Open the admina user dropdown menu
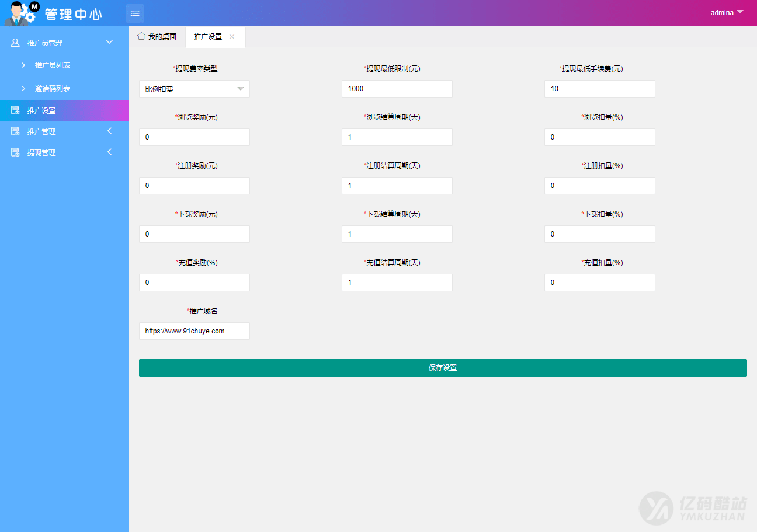This screenshot has width=757, height=532. click(x=724, y=12)
